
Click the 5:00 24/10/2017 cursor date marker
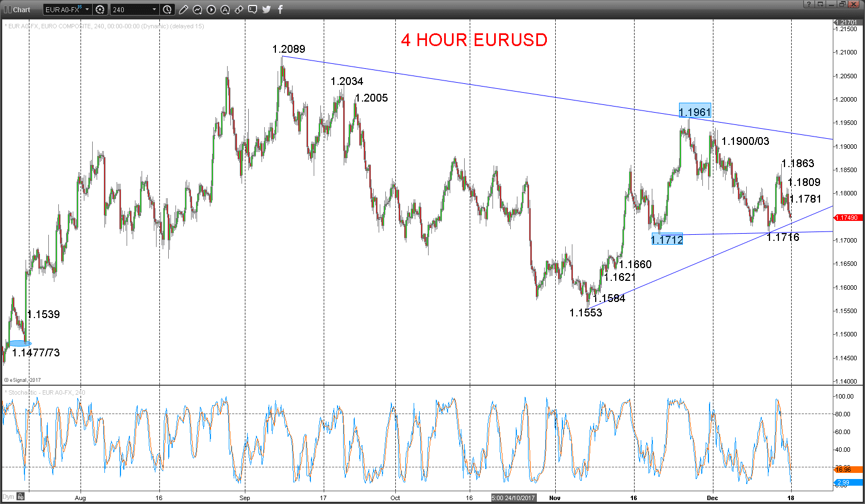coord(514,498)
